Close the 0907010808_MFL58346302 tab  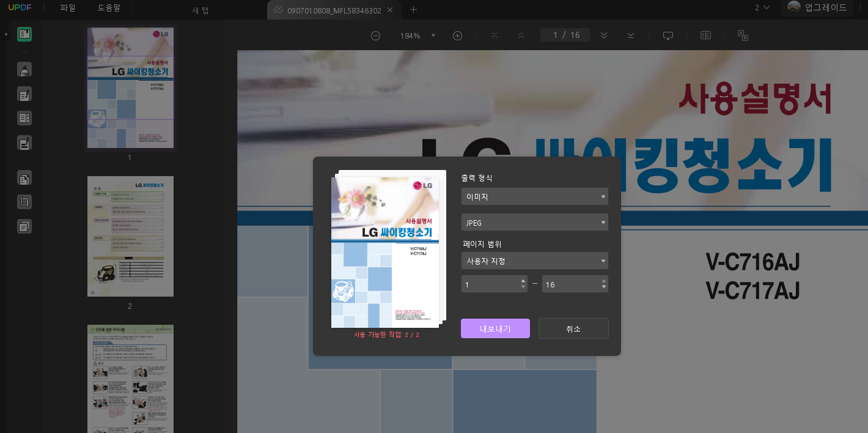click(x=390, y=10)
